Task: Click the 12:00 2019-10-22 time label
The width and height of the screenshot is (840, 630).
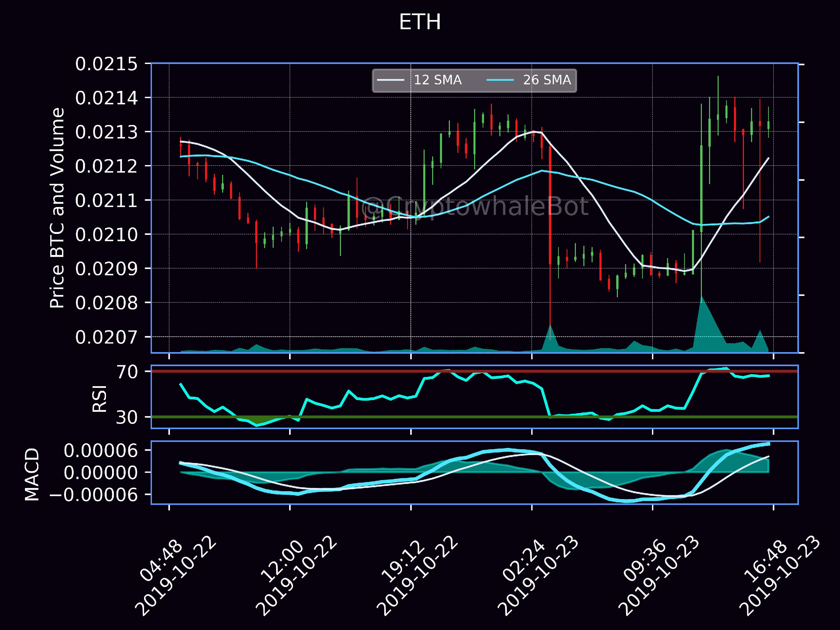Action: click(296, 575)
